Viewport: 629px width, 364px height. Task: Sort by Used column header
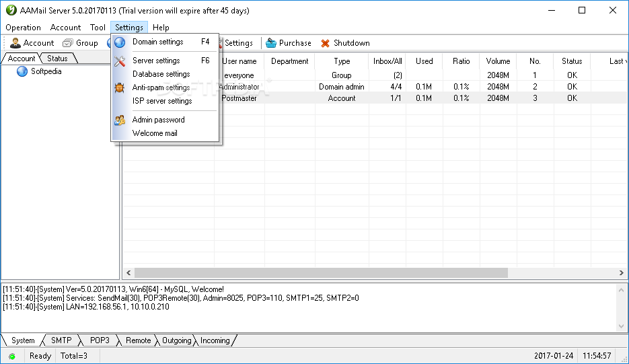coord(424,61)
